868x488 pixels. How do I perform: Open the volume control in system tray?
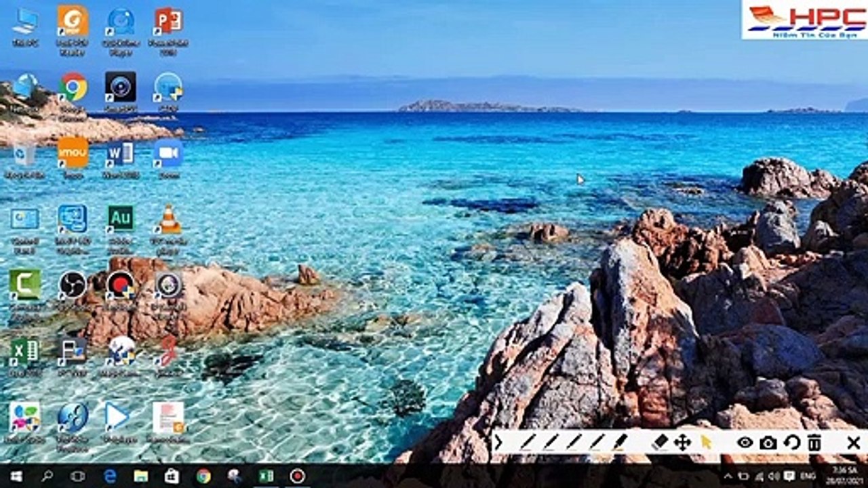click(x=773, y=476)
